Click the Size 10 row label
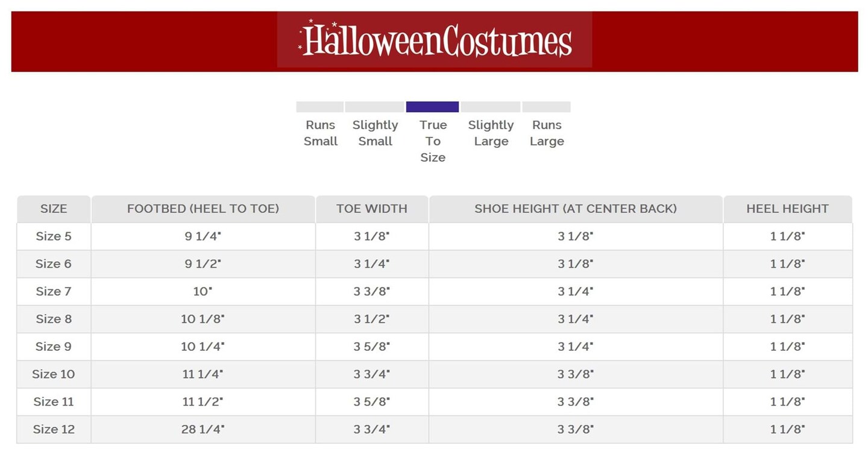The image size is (868, 460). 54,374
